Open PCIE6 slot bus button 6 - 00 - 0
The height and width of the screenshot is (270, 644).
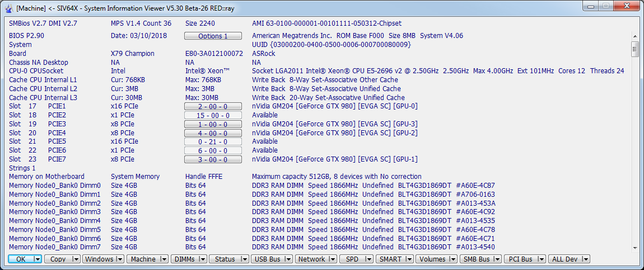[213, 151]
